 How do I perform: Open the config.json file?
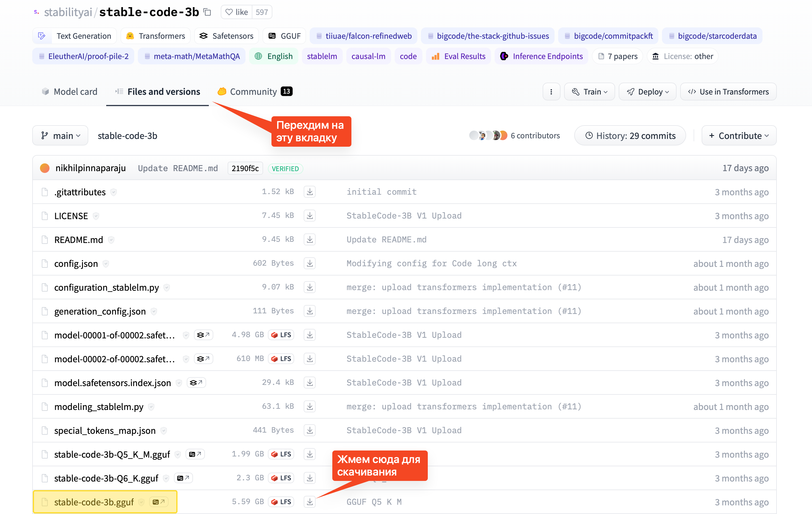[x=76, y=264]
